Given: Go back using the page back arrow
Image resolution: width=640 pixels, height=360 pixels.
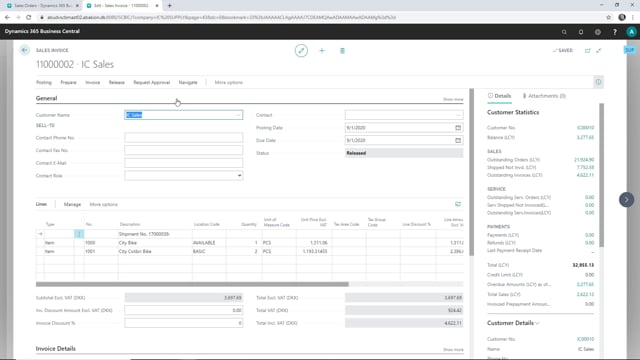Looking at the screenshot, I should [24, 50].
